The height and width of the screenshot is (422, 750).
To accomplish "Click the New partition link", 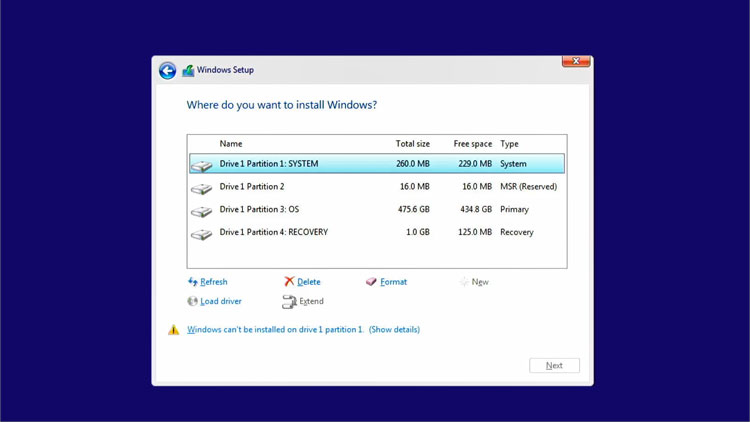I will pyautogui.click(x=480, y=282).
